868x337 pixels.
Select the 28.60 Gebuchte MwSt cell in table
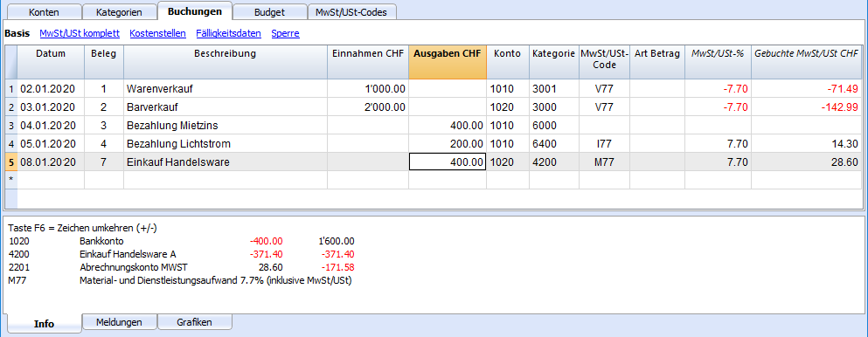(807, 162)
